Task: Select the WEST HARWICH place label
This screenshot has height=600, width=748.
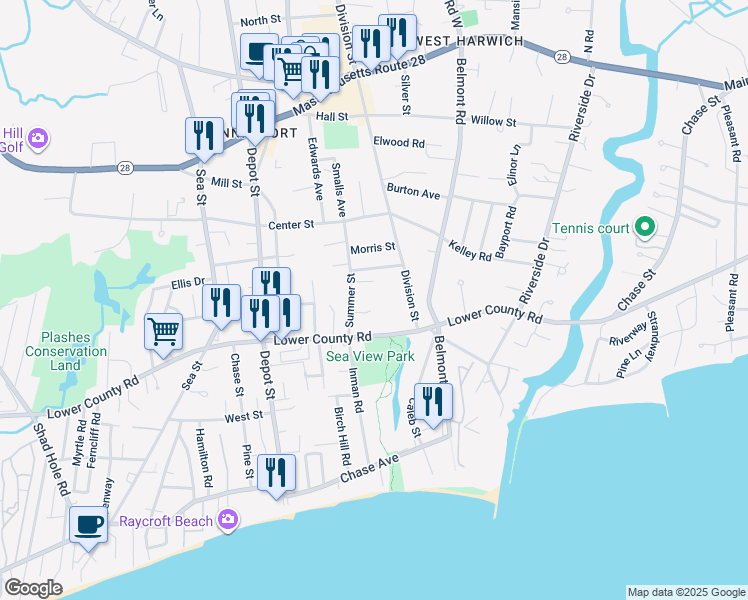Action: (470, 41)
